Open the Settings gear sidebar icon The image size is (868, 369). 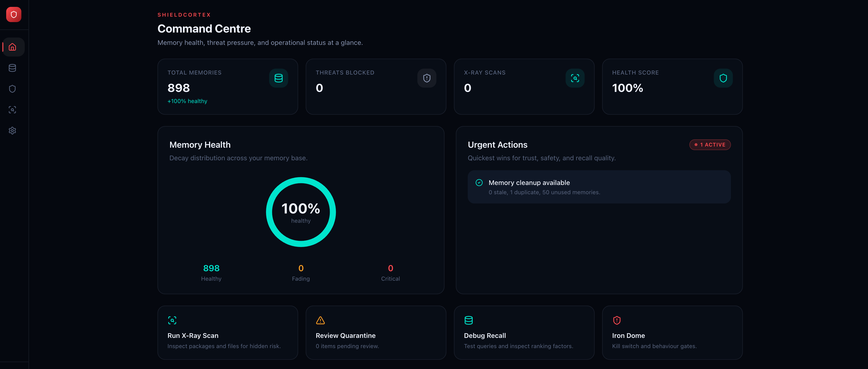pyautogui.click(x=12, y=131)
